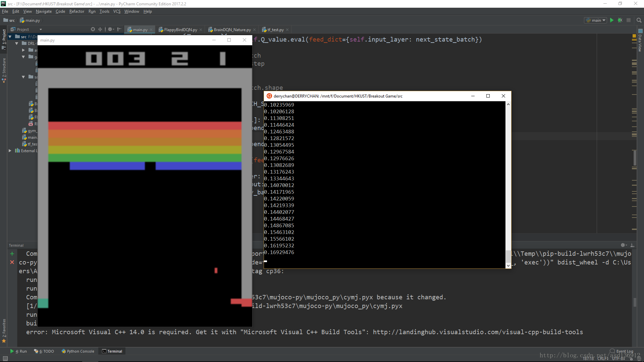Click the red ball in game window
This screenshot has height=362, width=644.
click(x=216, y=270)
